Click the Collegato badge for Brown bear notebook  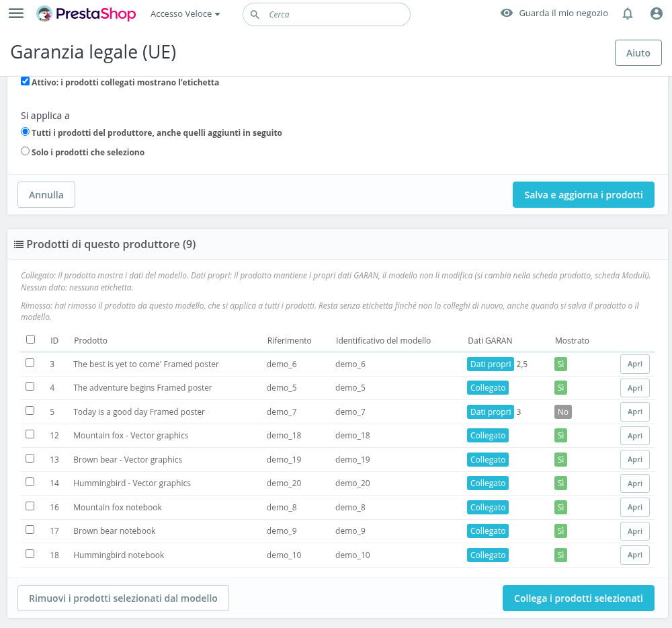click(x=488, y=531)
